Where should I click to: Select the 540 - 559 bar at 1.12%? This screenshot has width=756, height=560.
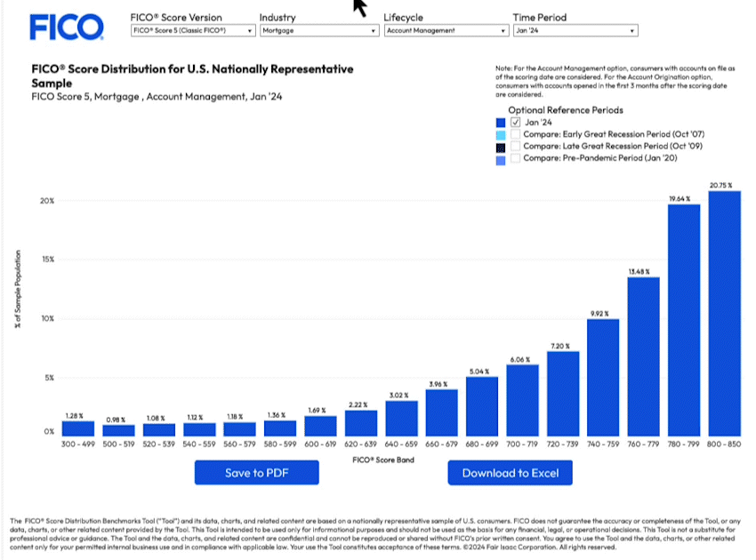click(199, 430)
